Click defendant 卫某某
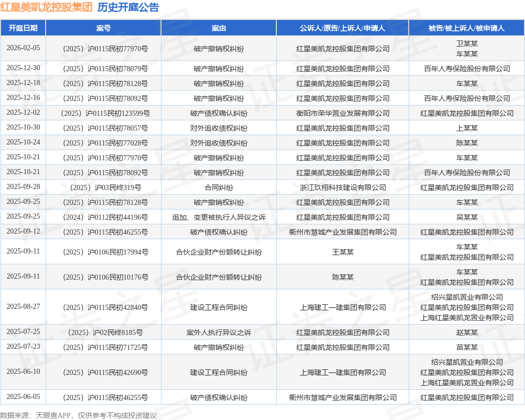525x420 pixels. click(467, 44)
